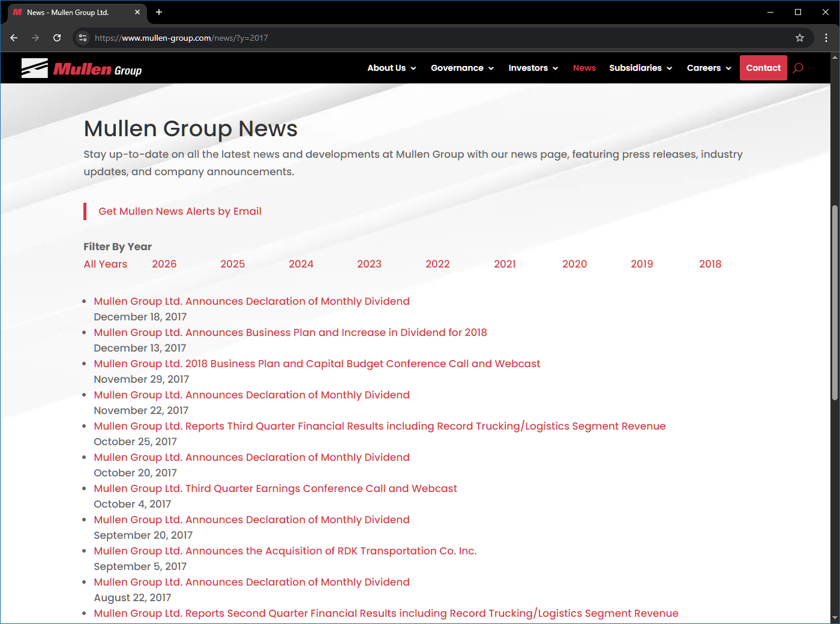
Task: Click the date October 4, 2017
Action: [x=132, y=504]
